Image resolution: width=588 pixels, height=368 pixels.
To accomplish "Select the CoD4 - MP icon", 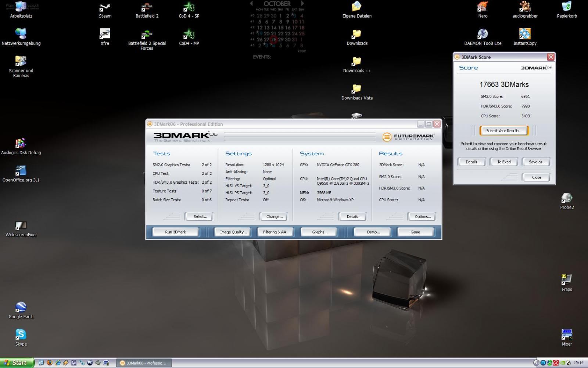I will point(189,37).
